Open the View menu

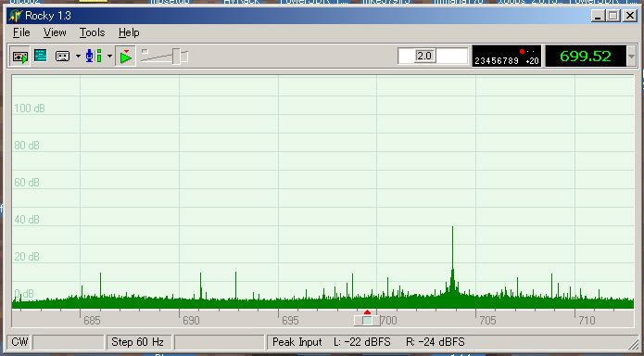click(55, 32)
